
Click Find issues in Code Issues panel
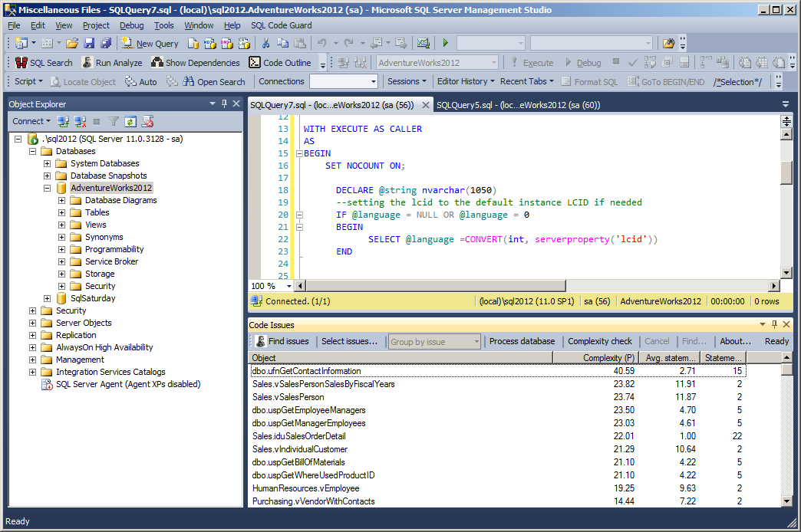282,341
